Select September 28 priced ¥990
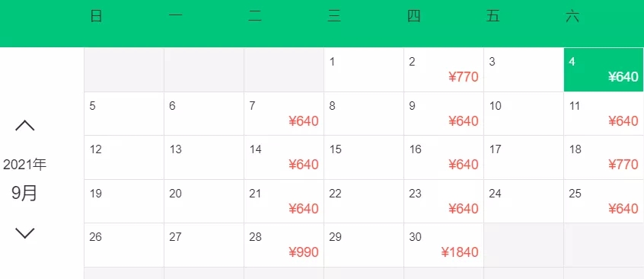This screenshot has width=644, height=279. tap(284, 245)
